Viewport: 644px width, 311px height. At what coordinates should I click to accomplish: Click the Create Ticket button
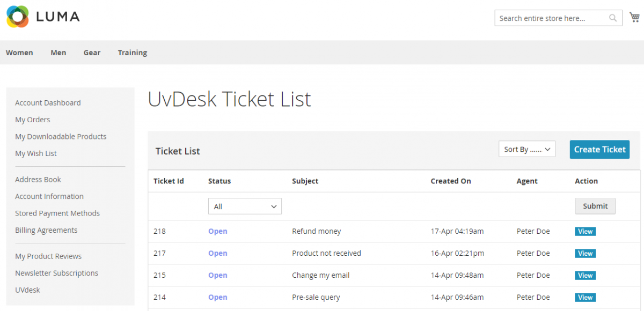[599, 150]
